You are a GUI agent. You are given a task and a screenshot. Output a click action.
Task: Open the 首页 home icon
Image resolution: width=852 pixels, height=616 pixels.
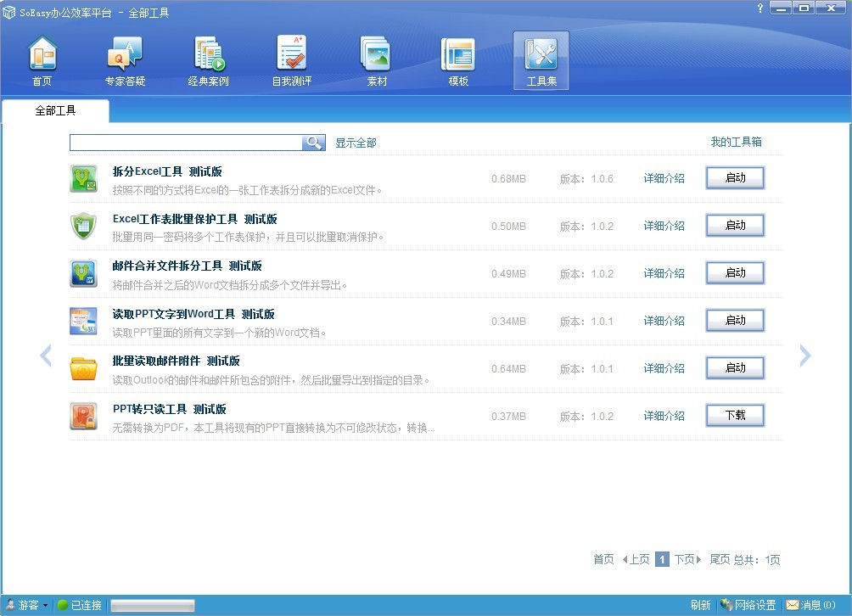[42, 59]
